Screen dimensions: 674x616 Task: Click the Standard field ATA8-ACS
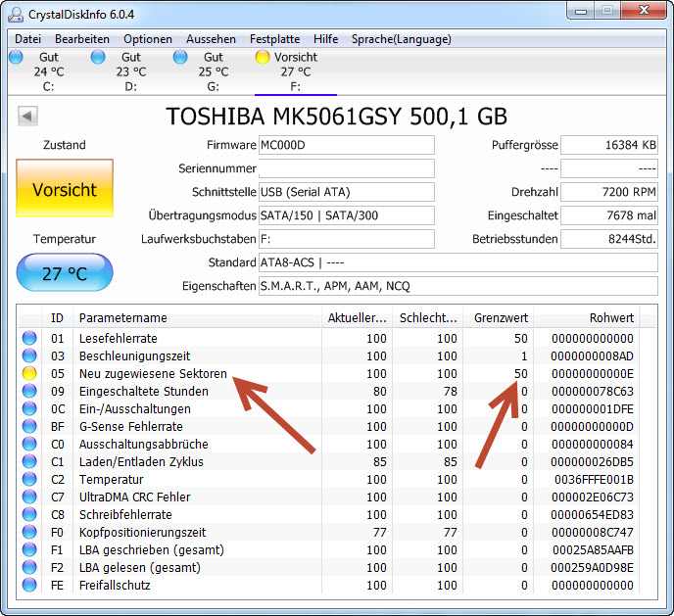tap(458, 262)
